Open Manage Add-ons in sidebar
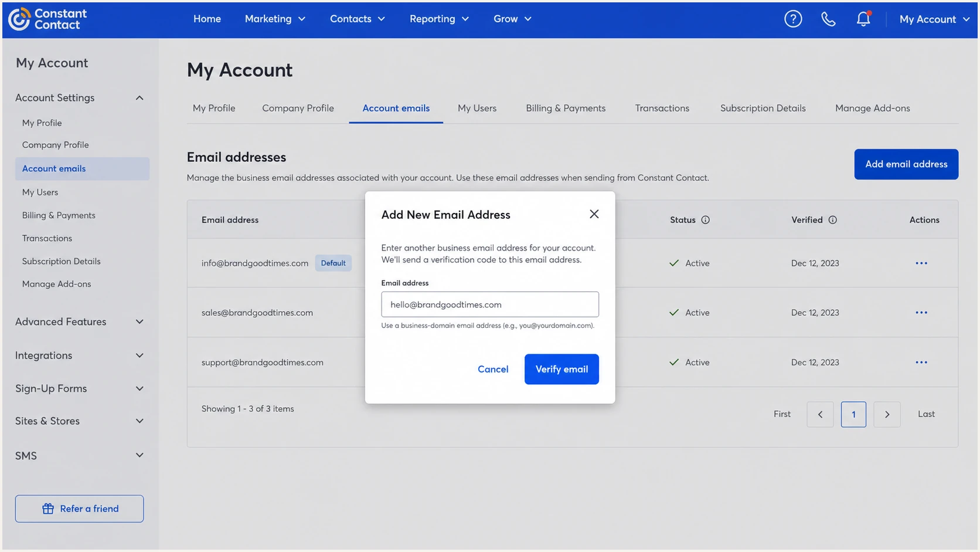Image resolution: width=980 pixels, height=552 pixels. [56, 284]
